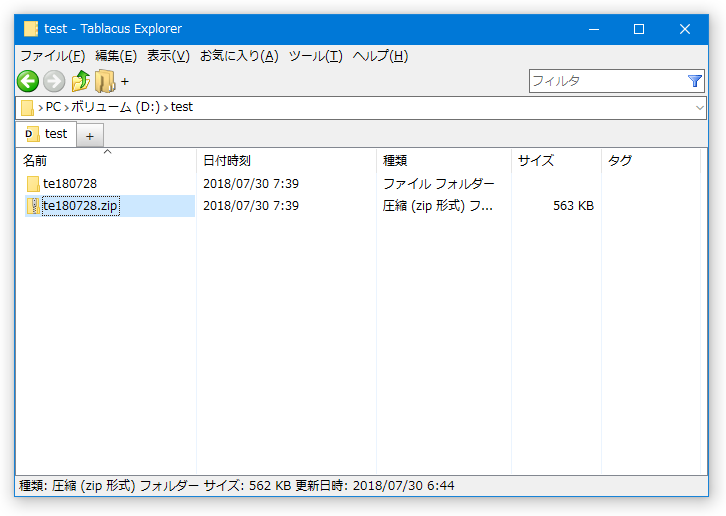Click the te180728.zip archive icon
The image size is (726, 516).
pos(33,206)
